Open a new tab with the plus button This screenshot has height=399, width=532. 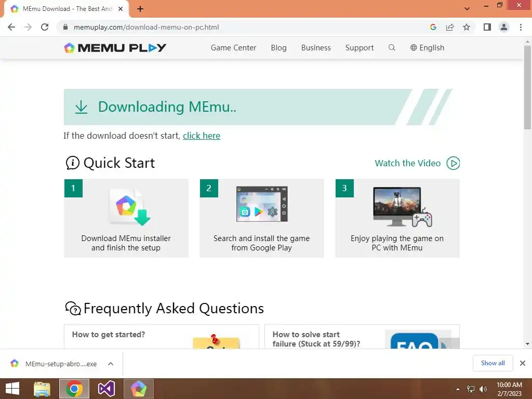click(140, 9)
